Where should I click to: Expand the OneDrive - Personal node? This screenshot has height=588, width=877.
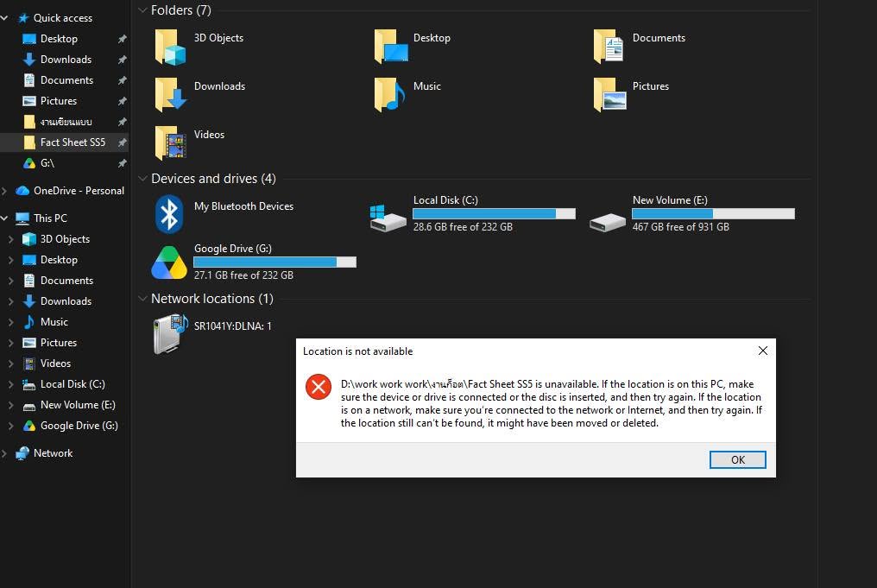(4, 191)
